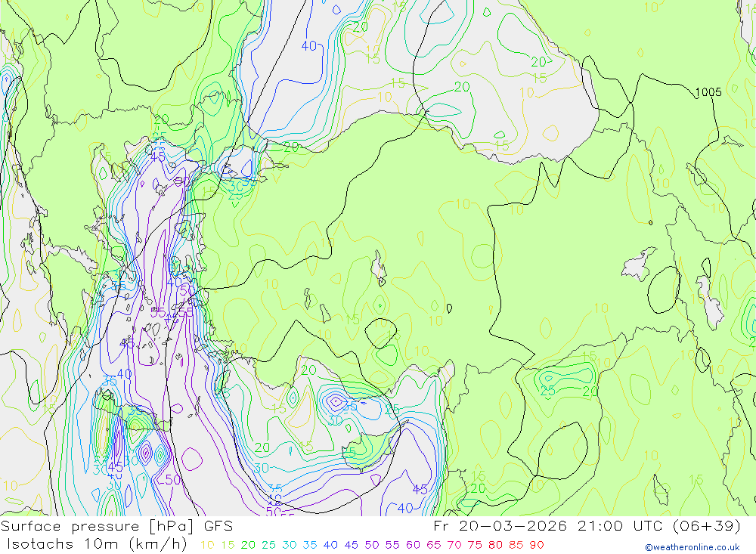Select the 70 value in the bottom legend
This screenshot has width=756, height=554.
coord(454,545)
